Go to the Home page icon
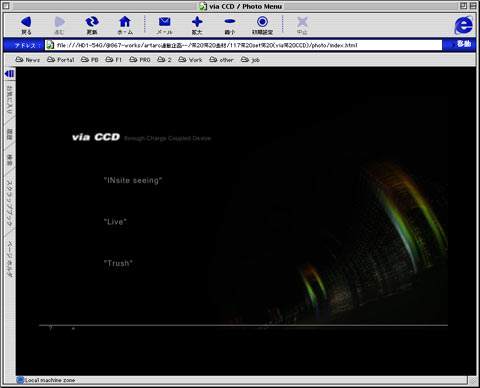480x388 pixels. 125,22
